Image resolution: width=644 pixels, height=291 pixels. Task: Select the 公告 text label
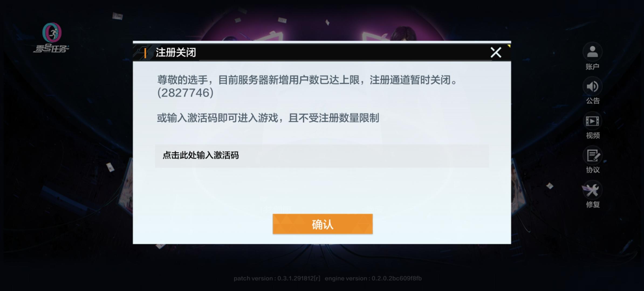click(x=592, y=101)
